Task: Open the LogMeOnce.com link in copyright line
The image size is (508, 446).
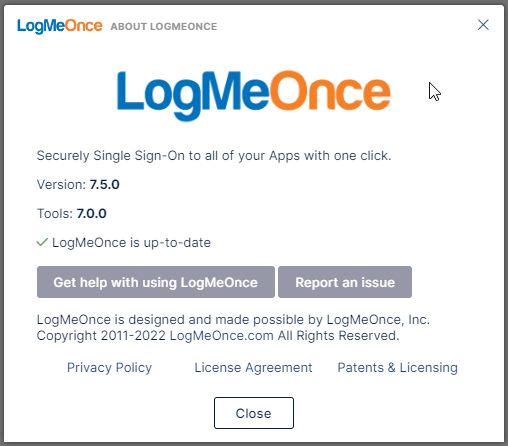Action: click(222, 336)
